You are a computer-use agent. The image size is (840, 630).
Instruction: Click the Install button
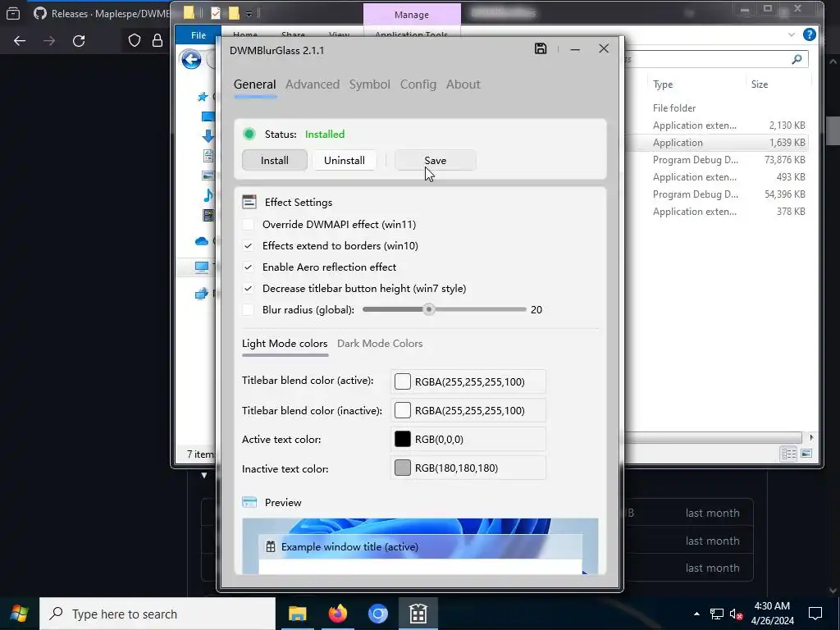pos(274,161)
